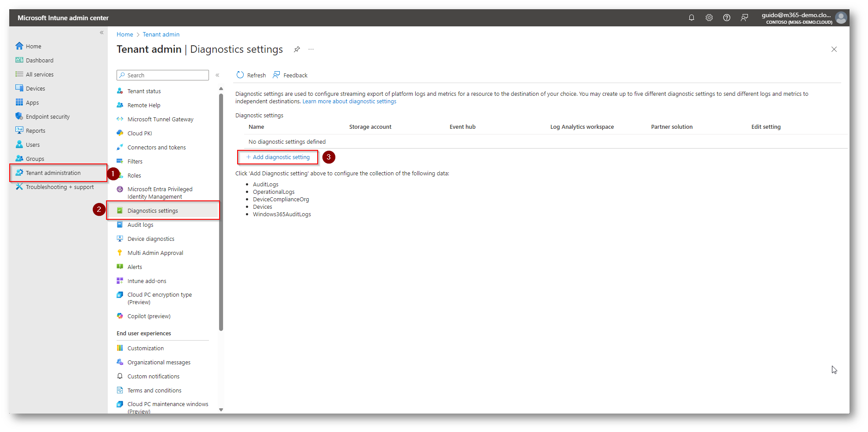868x432 pixels.
Task: Click the Tenant status icon
Action: point(120,91)
